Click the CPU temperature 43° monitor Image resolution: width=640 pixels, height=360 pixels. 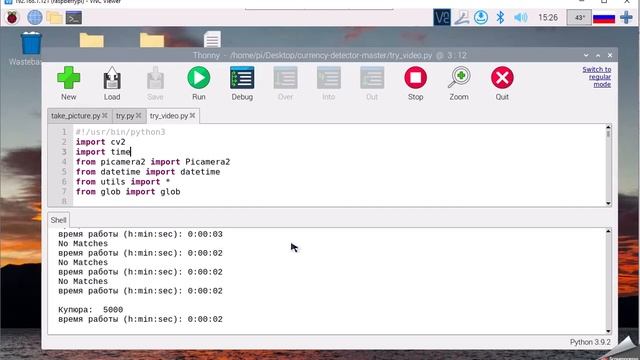point(579,18)
